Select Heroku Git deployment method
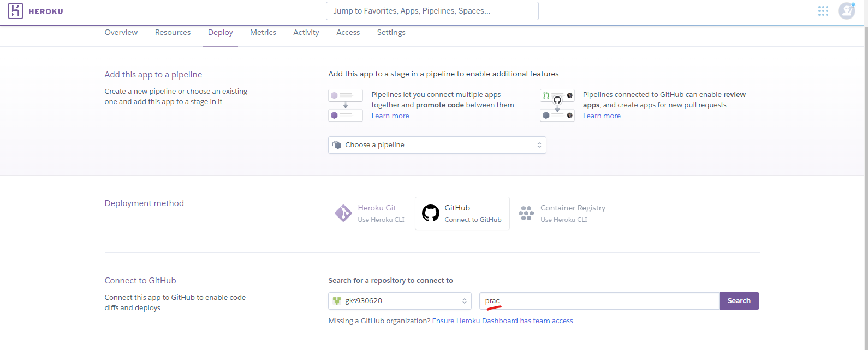The height and width of the screenshot is (350, 868). [x=370, y=213]
